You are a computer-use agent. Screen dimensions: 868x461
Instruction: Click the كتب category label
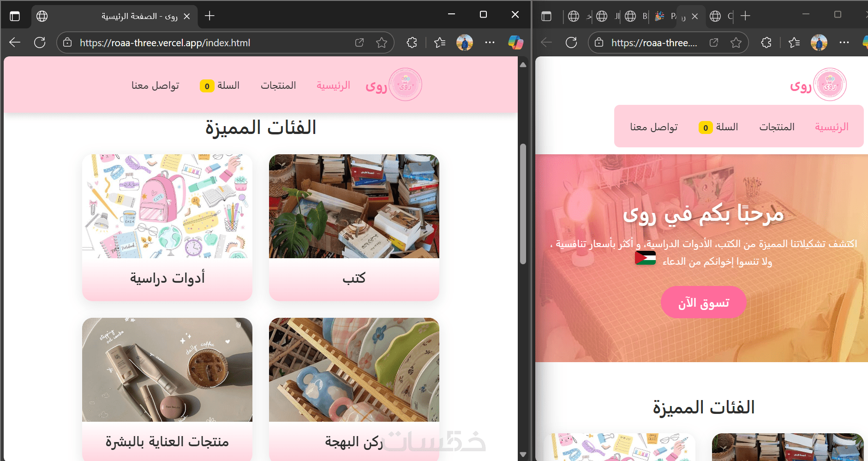[354, 278]
